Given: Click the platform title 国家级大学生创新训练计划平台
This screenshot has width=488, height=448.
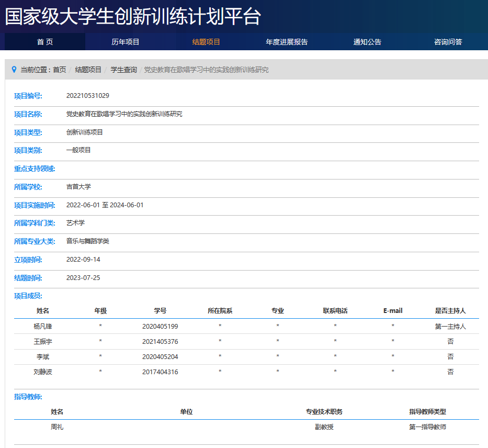Looking at the screenshot, I should [x=133, y=17].
